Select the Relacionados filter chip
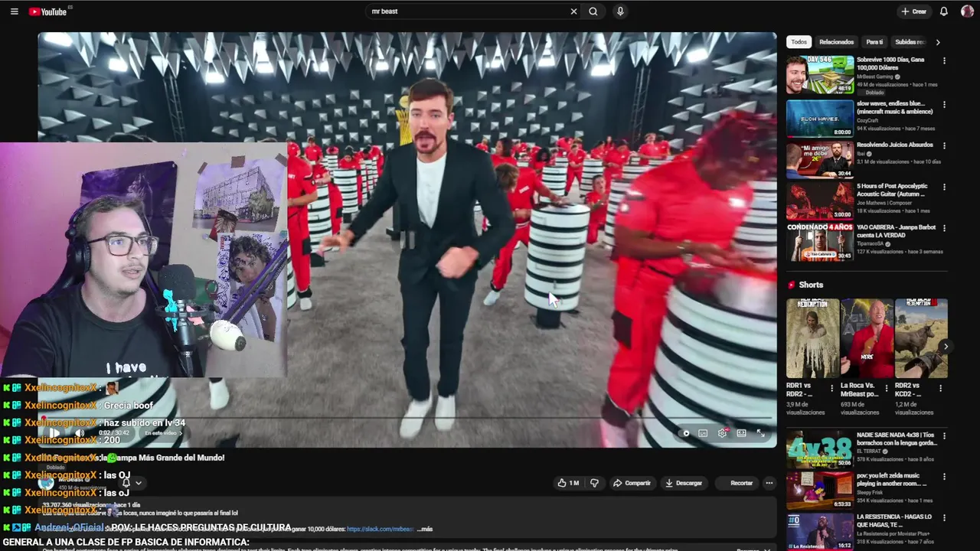Image resolution: width=980 pixels, height=551 pixels. (x=836, y=42)
